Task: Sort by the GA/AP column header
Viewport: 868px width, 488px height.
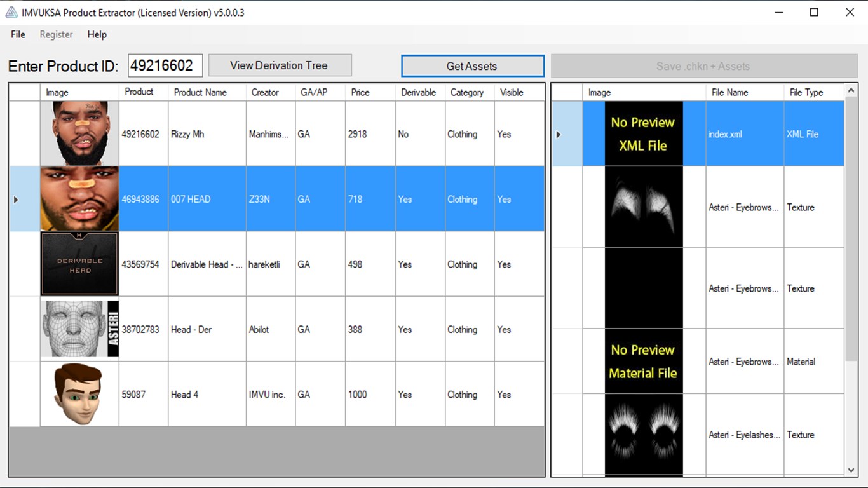Action: pos(320,92)
